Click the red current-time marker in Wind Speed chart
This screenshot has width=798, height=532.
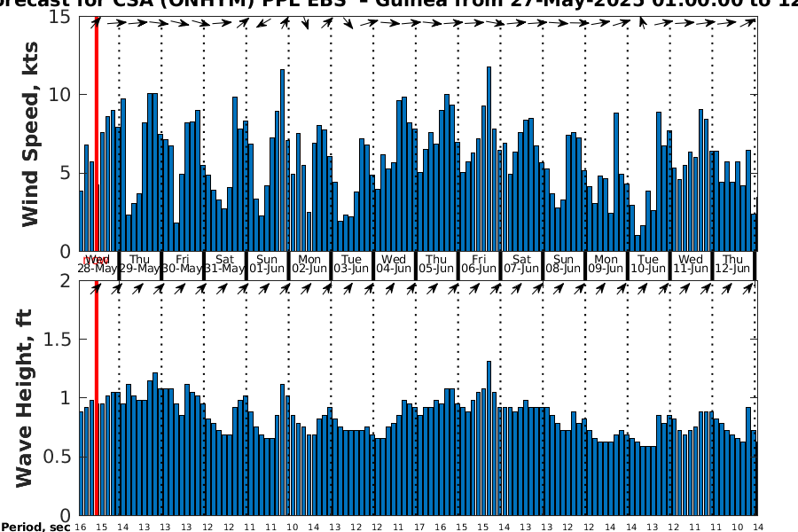tap(97, 133)
